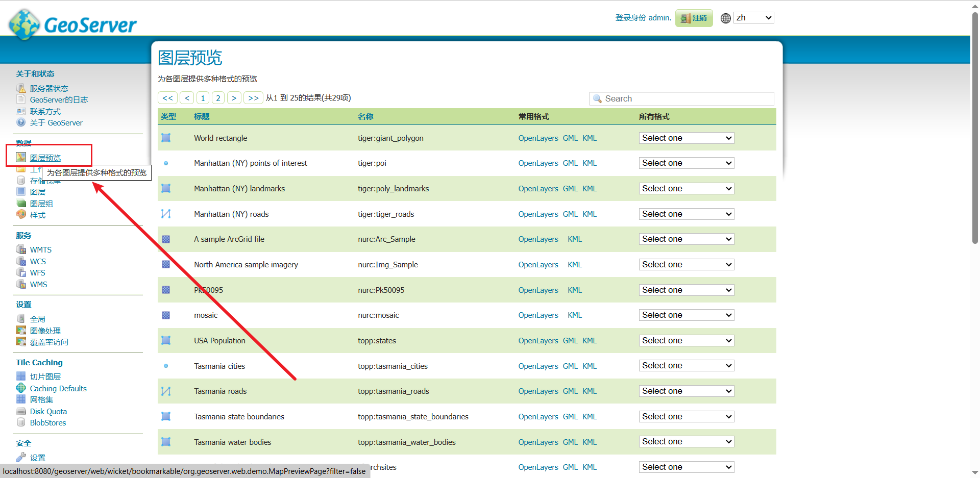Sort table by 类型 column header
The width and height of the screenshot is (980, 478).
(x=168, y=116)
